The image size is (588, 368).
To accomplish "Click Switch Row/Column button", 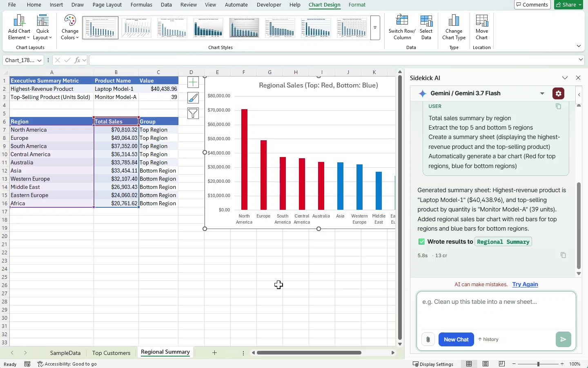I will point(402,27).
